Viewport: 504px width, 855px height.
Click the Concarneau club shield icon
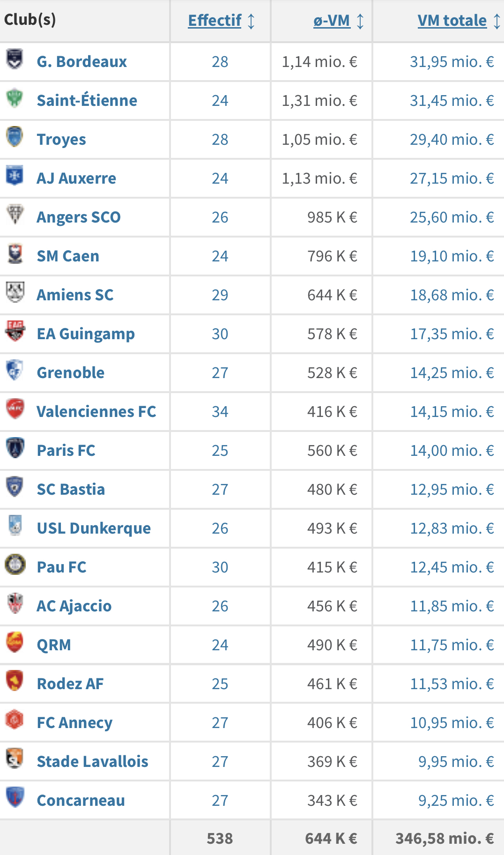(x=15, y=798)
